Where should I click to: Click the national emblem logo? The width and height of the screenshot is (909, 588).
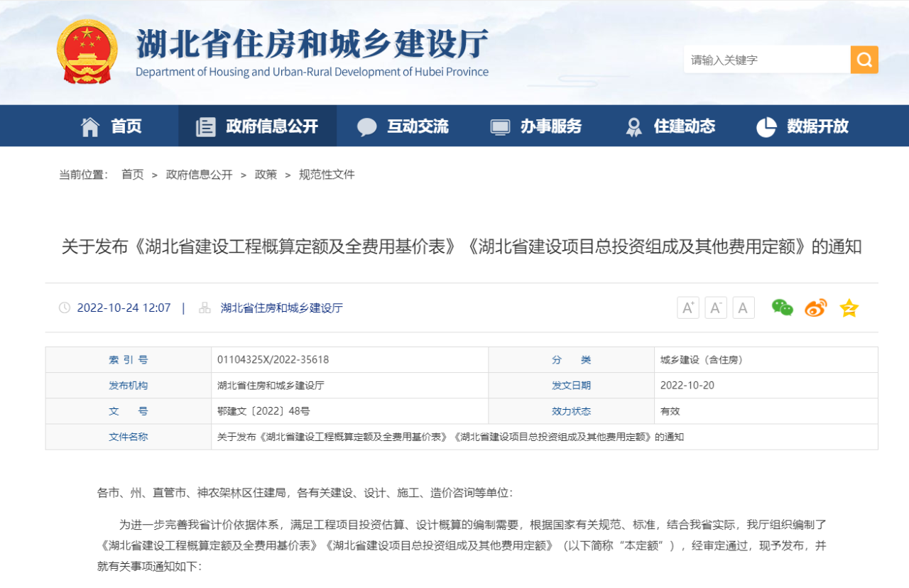click(x=87, y=52)
